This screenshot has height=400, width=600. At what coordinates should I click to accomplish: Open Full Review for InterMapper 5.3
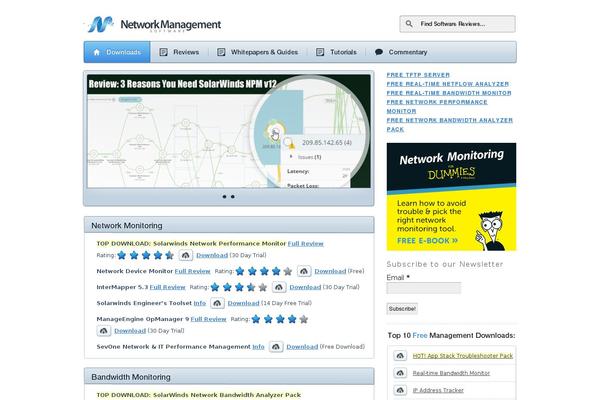tap(167, 287)
